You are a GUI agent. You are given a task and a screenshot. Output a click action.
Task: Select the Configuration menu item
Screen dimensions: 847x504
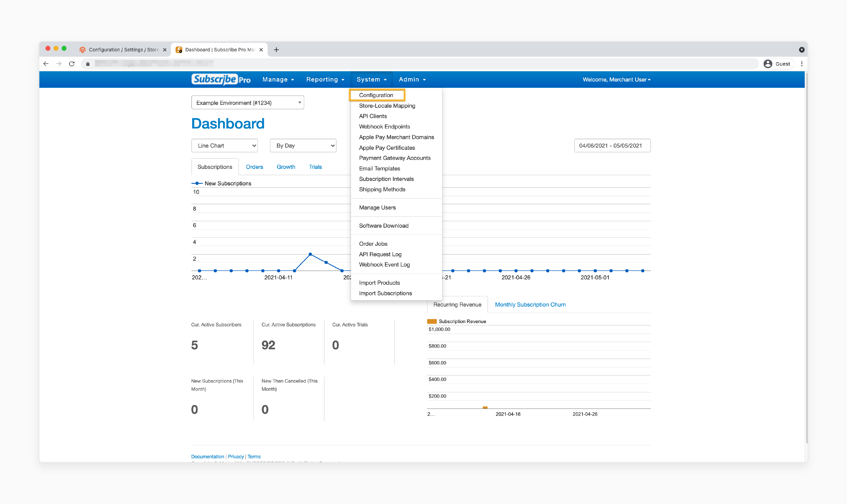pyautogui.click(x=376, y=95)
